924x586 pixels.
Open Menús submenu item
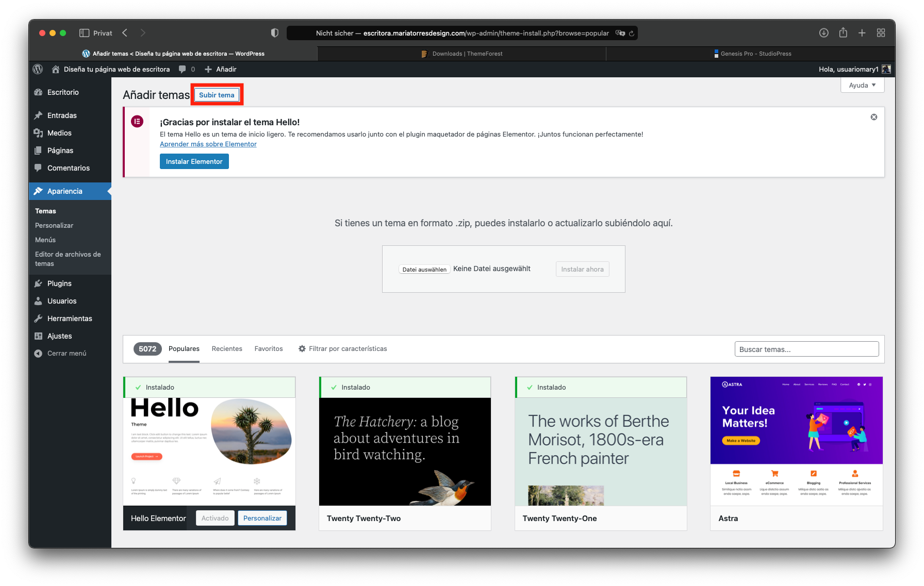(x=45, y=240)
